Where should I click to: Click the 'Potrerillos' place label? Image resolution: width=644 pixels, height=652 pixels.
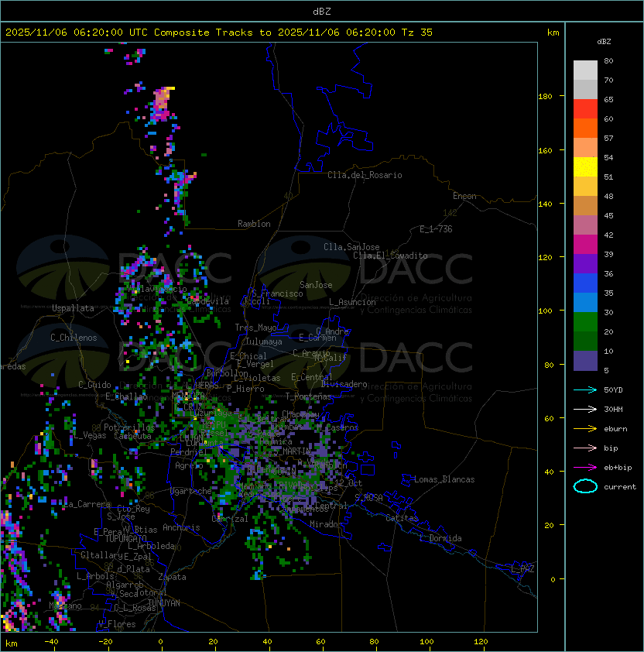[129, 427]
